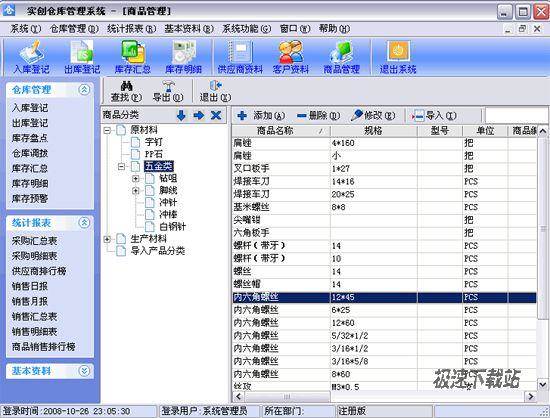Click 删除 minus icon button
The width and height of the screenshot is (550, 418).
pos(318,115)
